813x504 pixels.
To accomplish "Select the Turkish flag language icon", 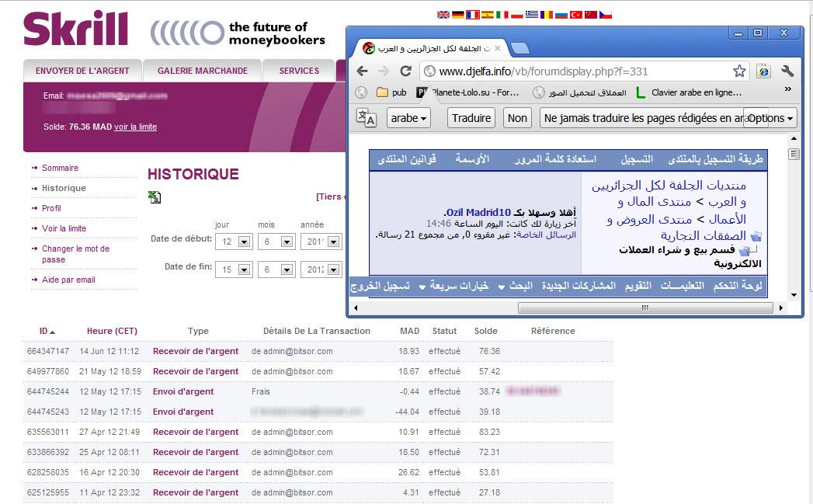I will [x=576, y=15].
